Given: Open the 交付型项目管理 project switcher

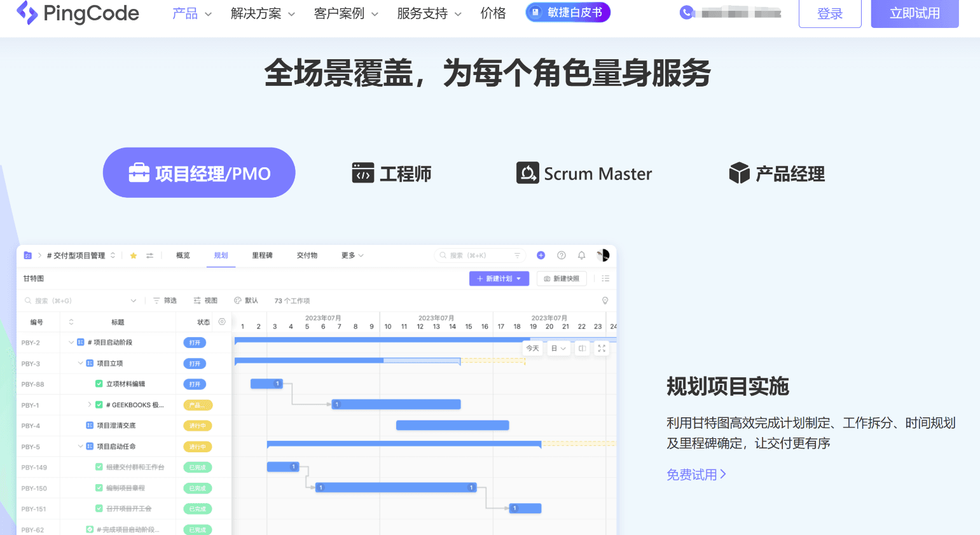Looking at the screenshot, I should tap(81, 256).
